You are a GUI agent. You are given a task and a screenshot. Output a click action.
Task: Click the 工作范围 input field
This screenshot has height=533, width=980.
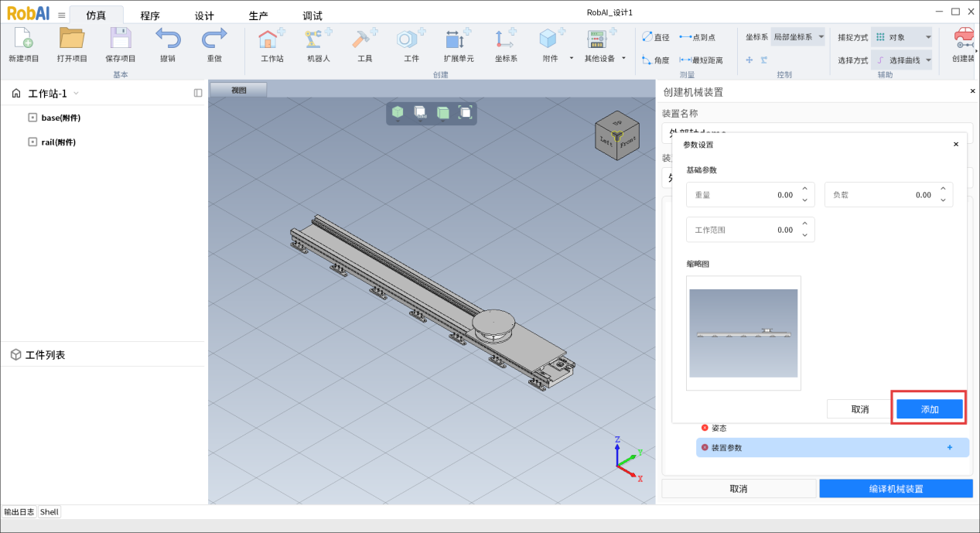(750, 230)
